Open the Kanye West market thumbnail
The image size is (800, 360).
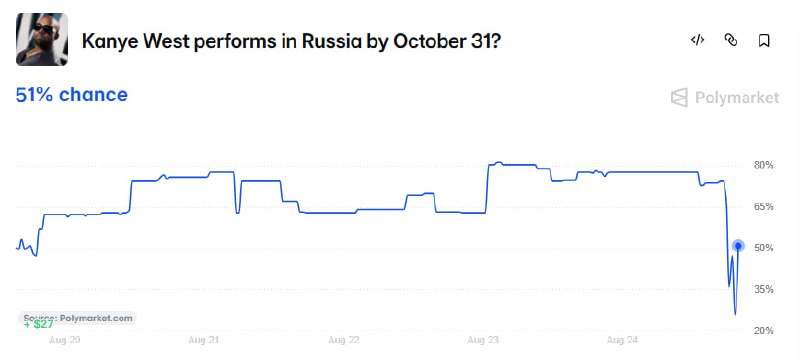[42, 39]
